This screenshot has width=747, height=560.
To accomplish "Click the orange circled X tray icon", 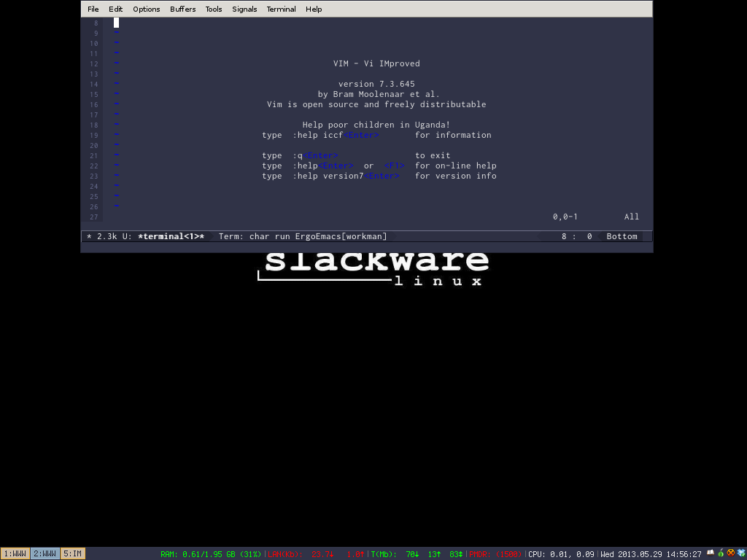I will pos(731,553).
